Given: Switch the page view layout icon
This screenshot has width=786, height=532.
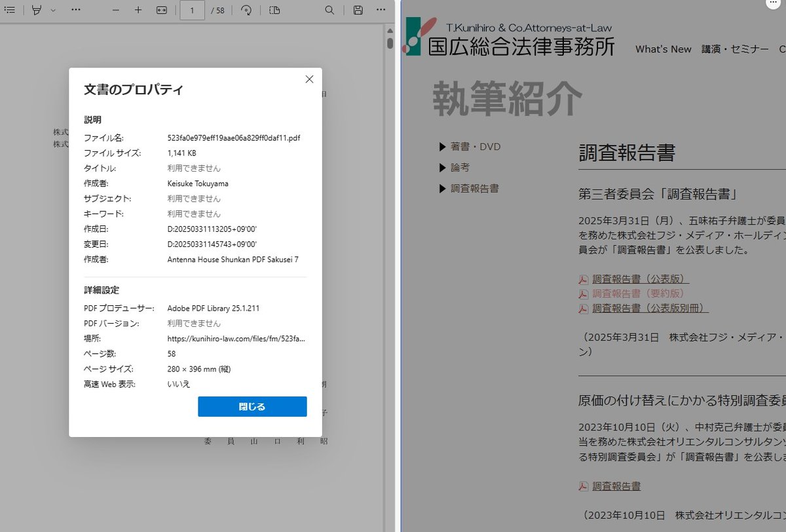Looking at the screenshot, I should (274, 10).
